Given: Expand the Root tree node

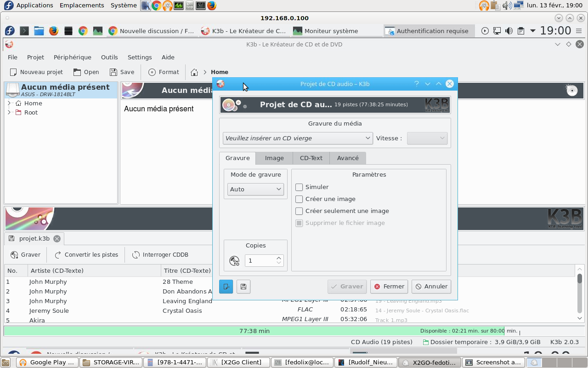Looking at the screenshot, I should click(9, 113).
